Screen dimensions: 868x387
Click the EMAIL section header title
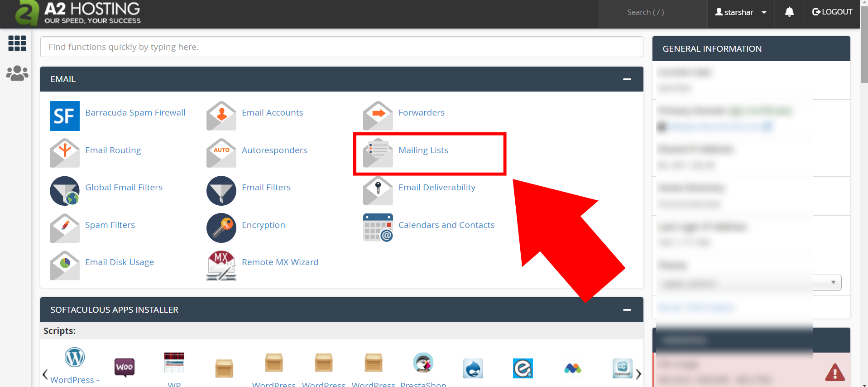(x=63, y=79)
